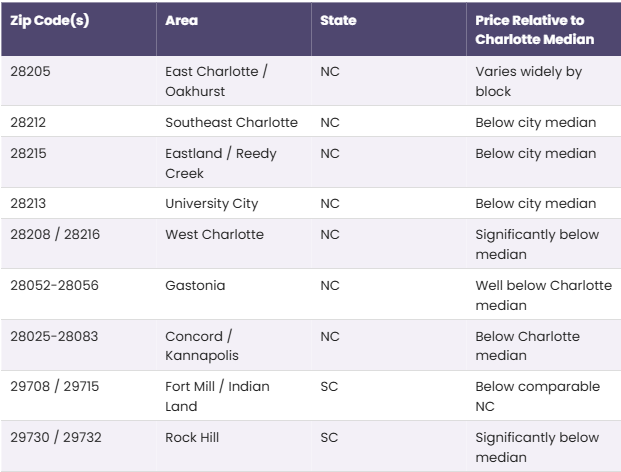Viewport: 621px width, 472px height.
Task: Select the 28025-28083 zip range cell
Action: point(54,337)
